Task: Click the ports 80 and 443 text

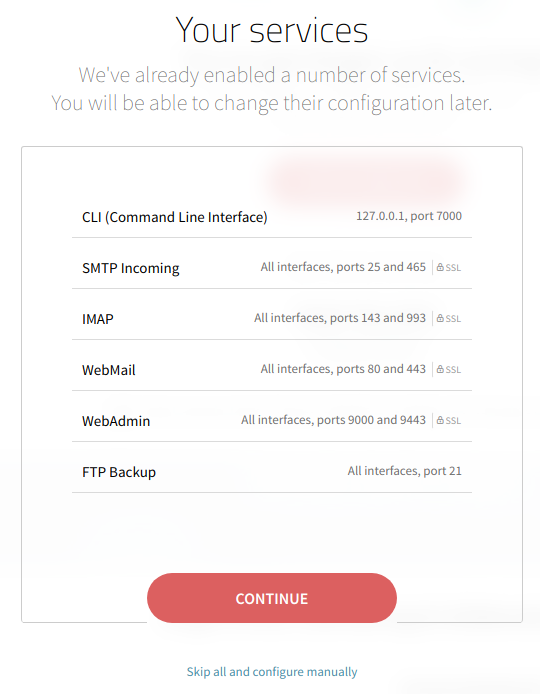Action: point(381,369)
